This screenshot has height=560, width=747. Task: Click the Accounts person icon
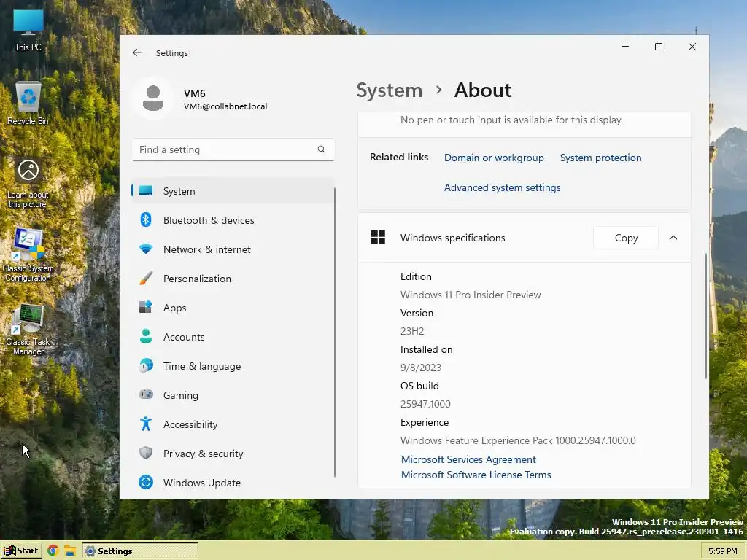[146, 336]
